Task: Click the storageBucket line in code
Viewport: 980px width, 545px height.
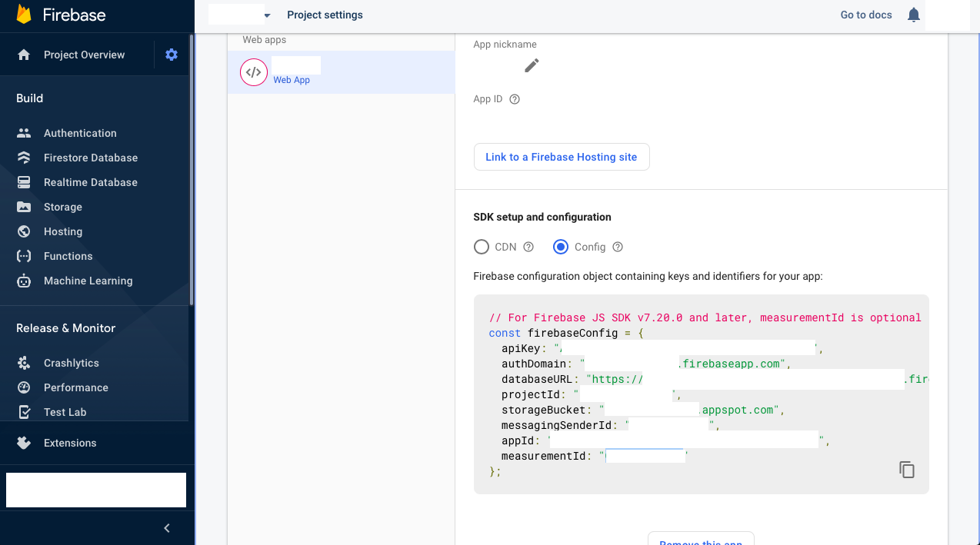Action: [642, 410]
